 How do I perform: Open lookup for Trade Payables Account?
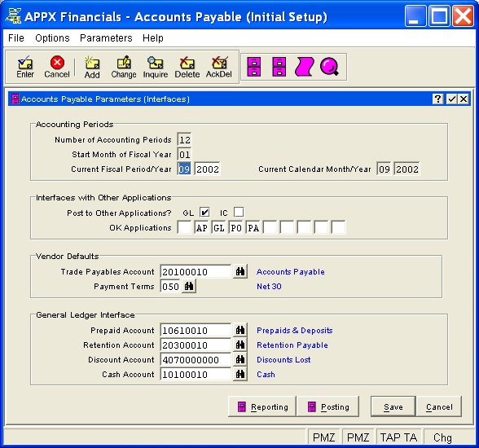(x=240, y=271)
